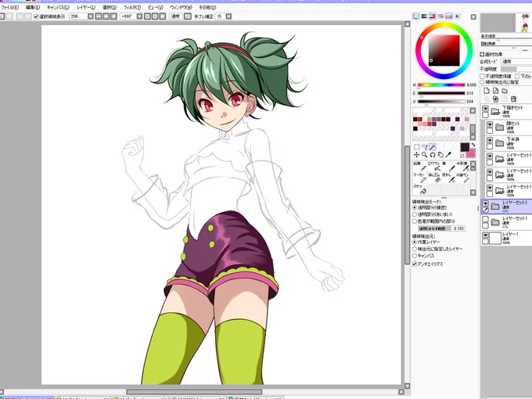This screenshot has width=532, height=399.
Task: Hide the レイヤー1 layer
Action: coord(485,235)
